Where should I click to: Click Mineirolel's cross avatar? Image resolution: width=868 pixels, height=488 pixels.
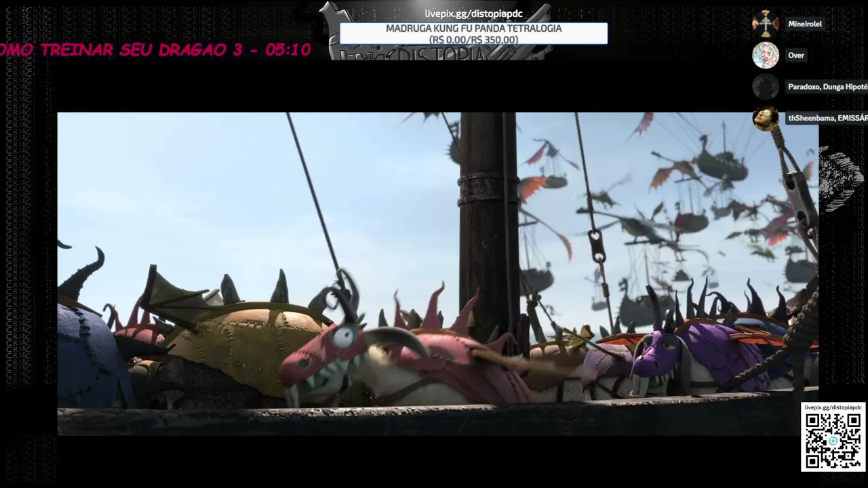(766, 24)
